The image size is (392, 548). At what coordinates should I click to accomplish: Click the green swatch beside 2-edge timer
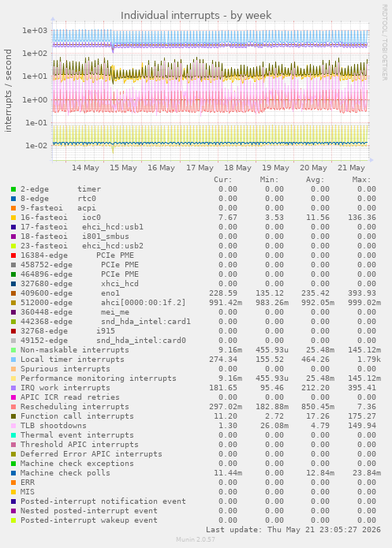click(13, 189)
